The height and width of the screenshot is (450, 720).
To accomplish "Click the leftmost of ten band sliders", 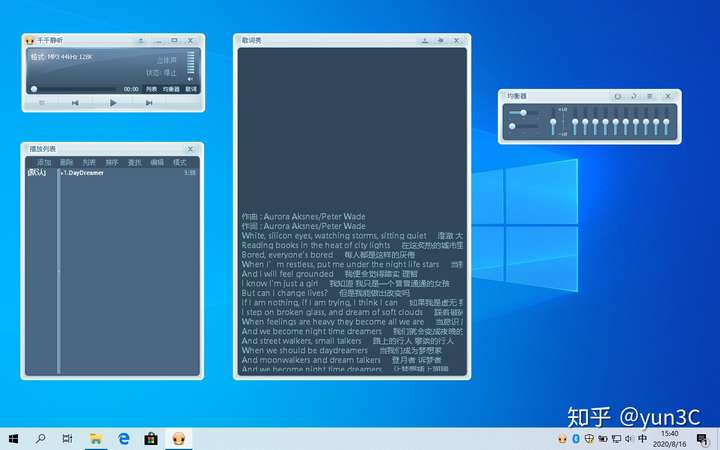I will pos(575,122).
